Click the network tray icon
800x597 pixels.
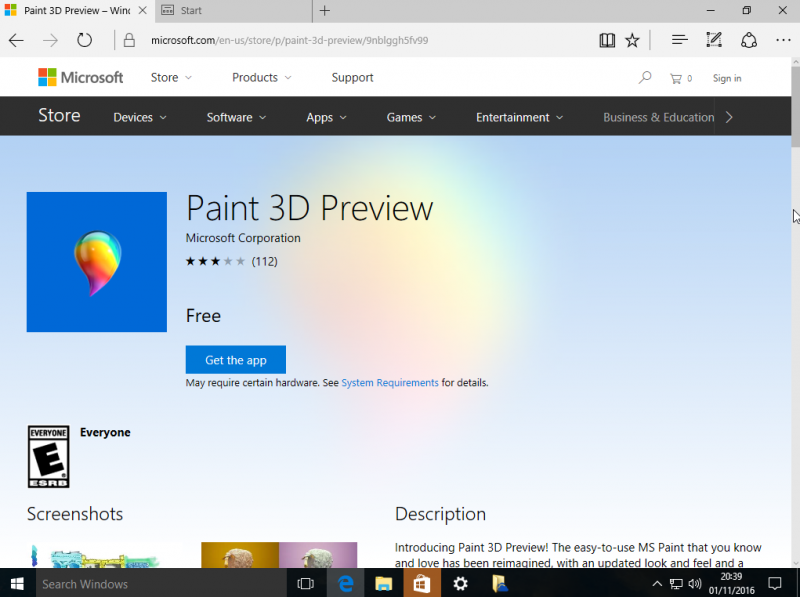676,584
